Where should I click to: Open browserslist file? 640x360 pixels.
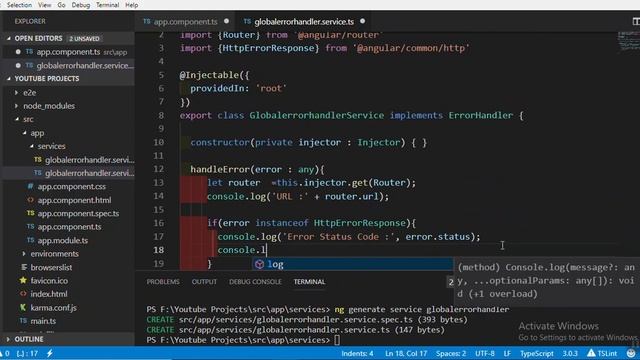pos(51,267)
